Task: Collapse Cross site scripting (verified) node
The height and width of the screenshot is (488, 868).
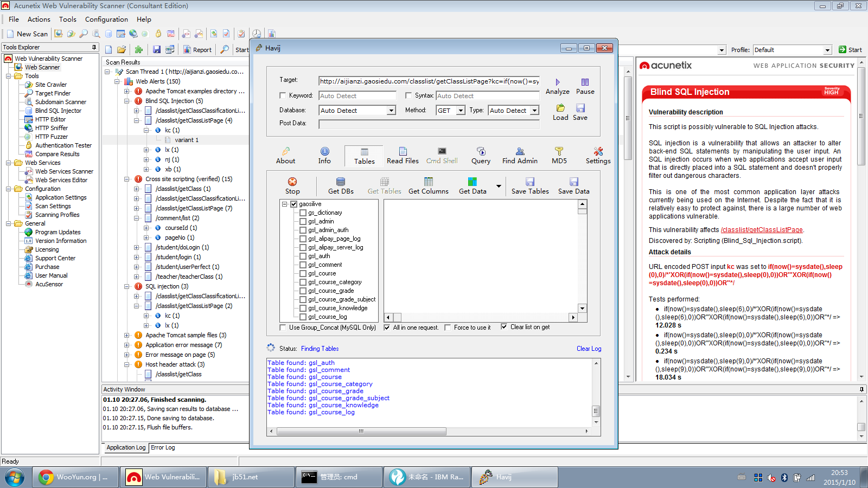Action: click(x=127, y=179)
